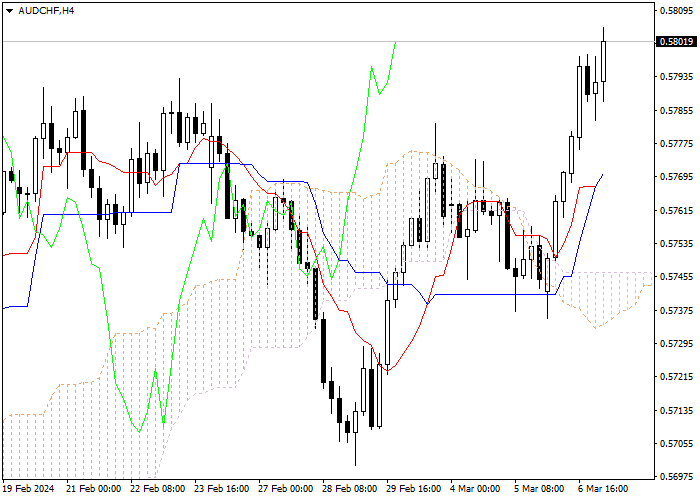Select the latest candlestick at the current price line

pyautogui.click(x=604, y=62)
